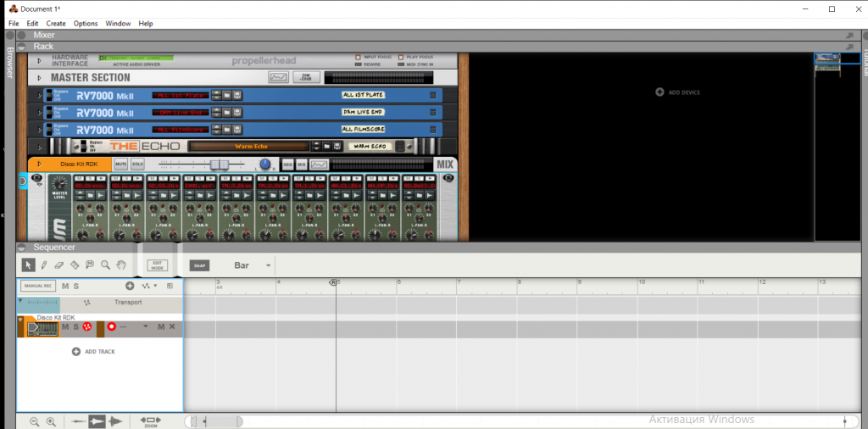The image size is (868, 429).
Task: Click the add track plus icon in track header
Action: click(130, 287)
